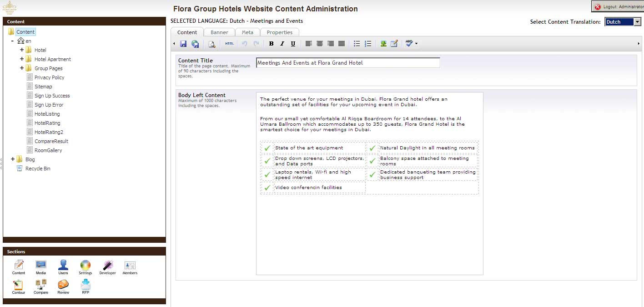The width and height of the screenshot is (644, 307).
Task: Open the spell checker dropdown arrow
Action: 416,44
